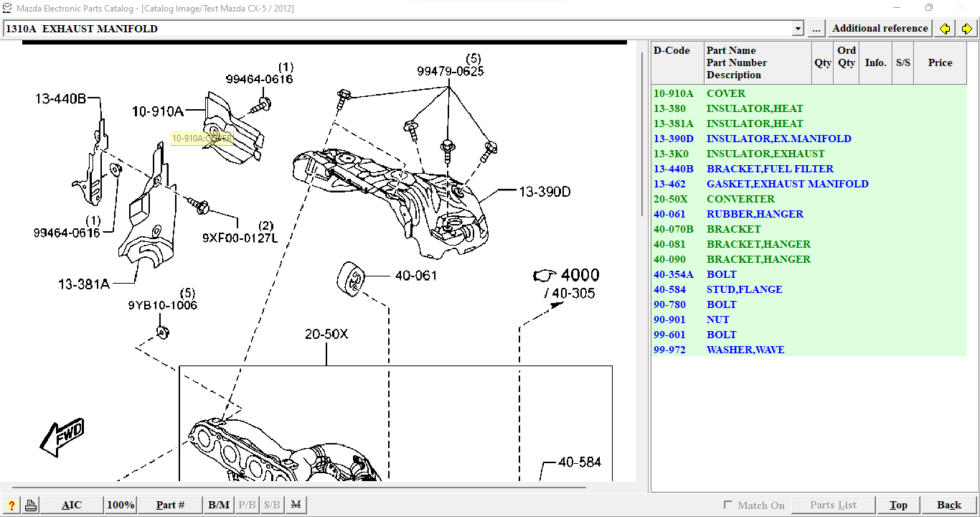Click the strikethrough M button
Screen dimensions: 980x517
point(296,506)
